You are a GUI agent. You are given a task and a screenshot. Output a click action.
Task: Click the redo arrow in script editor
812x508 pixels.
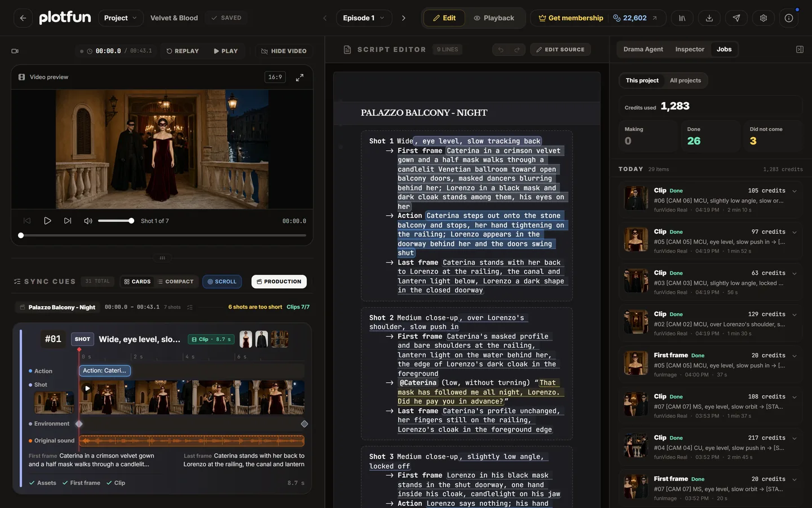pos(517,50)
